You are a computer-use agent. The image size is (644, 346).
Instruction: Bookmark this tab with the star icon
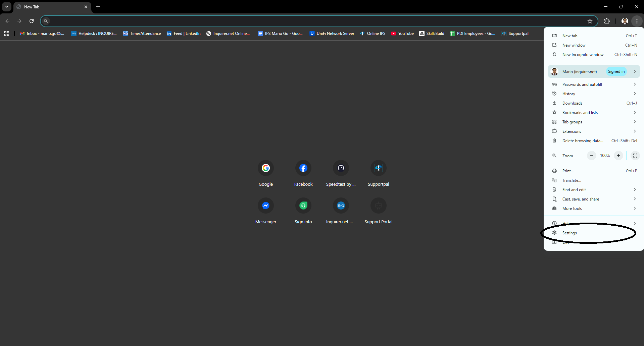590,21
